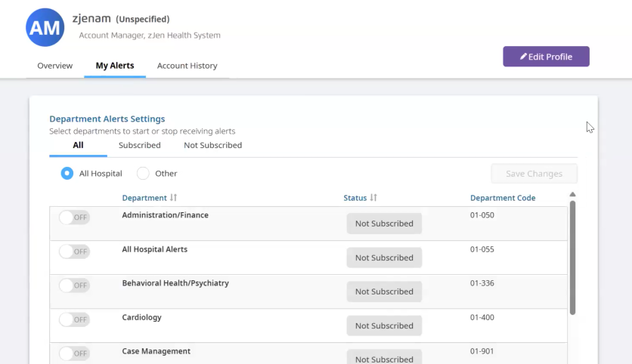Click Not Subscribed status for Cardiology
Viewport: 632px width, 364px height.
pos(384,325)
